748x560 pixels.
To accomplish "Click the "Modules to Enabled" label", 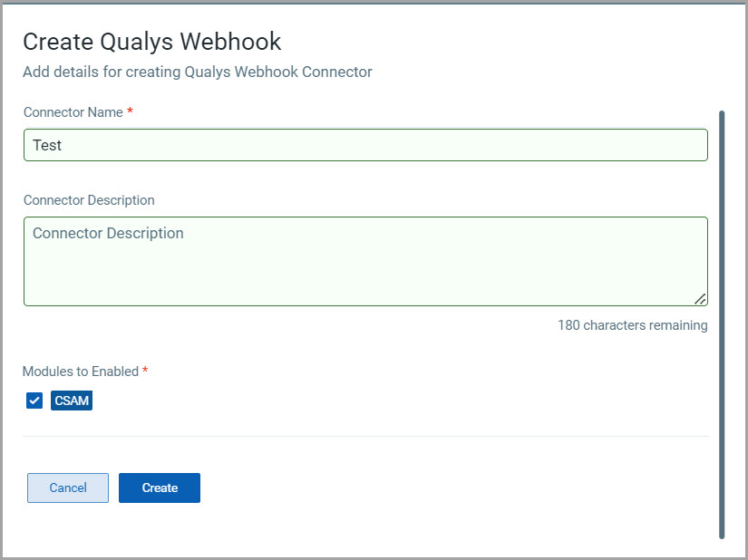I will point(81,372).
